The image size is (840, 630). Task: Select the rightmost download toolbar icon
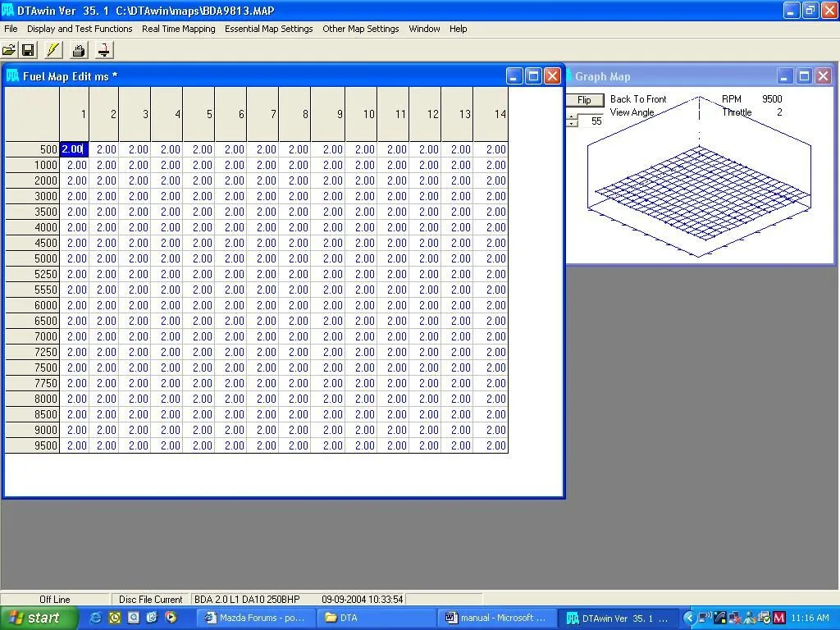[103, 50]
